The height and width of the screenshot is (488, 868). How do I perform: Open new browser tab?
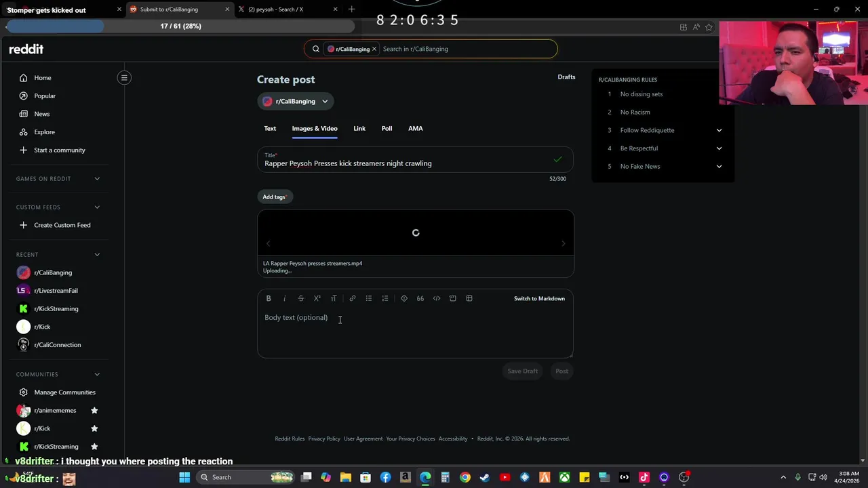(351, 9)
